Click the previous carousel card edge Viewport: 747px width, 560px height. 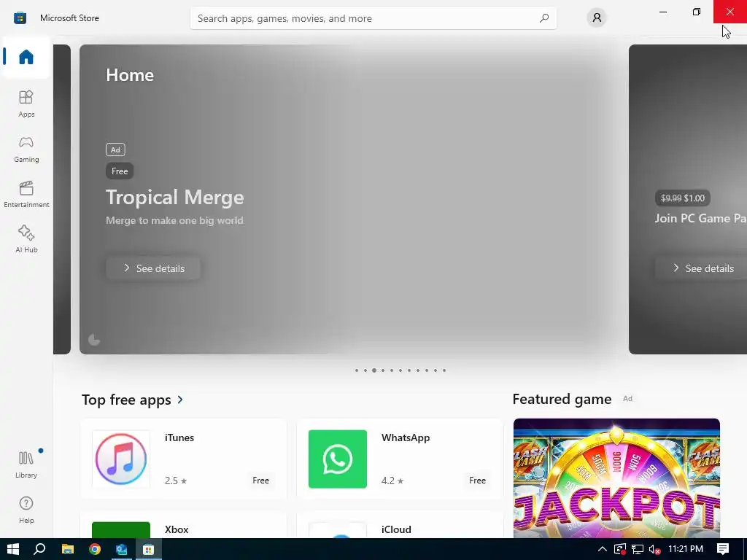pos(62,199)
